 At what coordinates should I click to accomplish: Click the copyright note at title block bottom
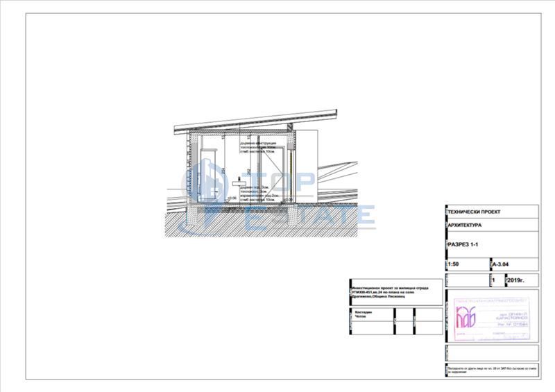[492, 370]
